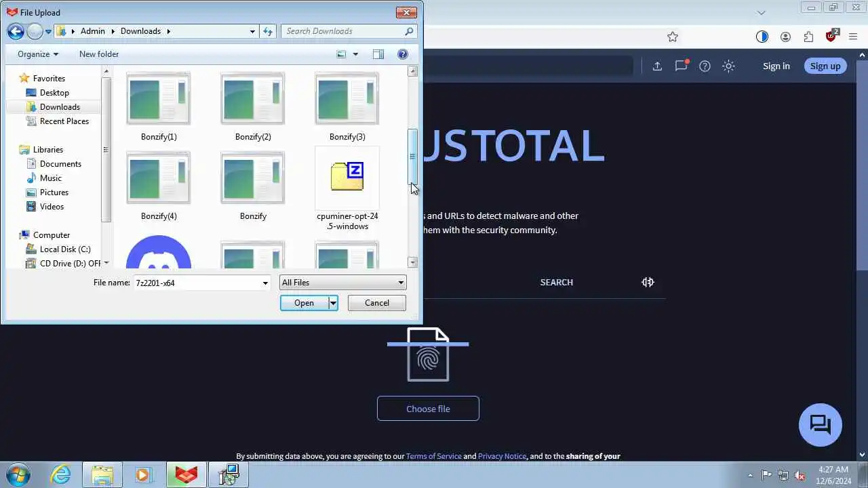The width and height of the screenshot is (868, 488).
Task: Select the Bonzify(3) file thumbnail
Action: [347, 99]
